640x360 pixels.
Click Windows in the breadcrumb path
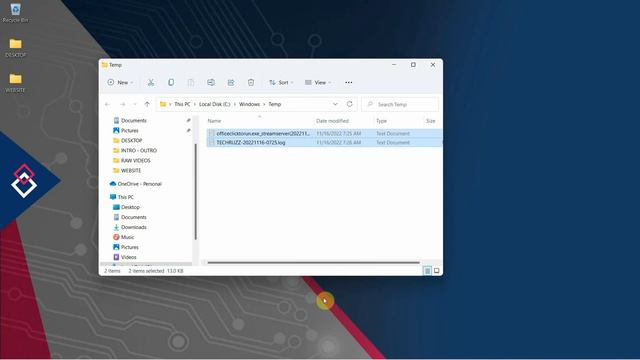249,104
